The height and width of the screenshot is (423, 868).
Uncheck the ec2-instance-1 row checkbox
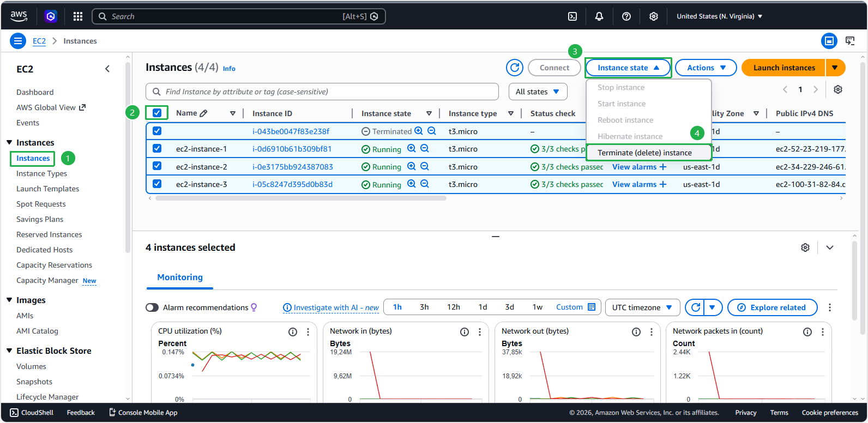coord(157,148)
